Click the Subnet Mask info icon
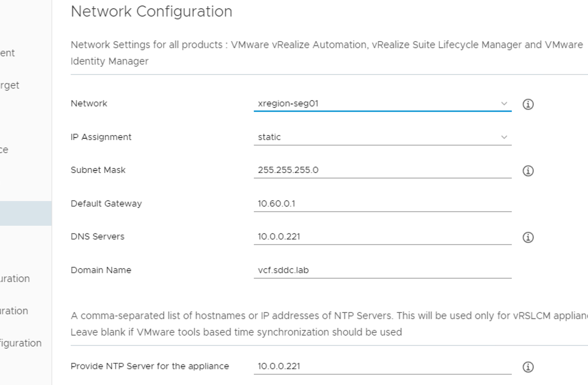This screenshot has width=588, height=385. pos(528,171)
